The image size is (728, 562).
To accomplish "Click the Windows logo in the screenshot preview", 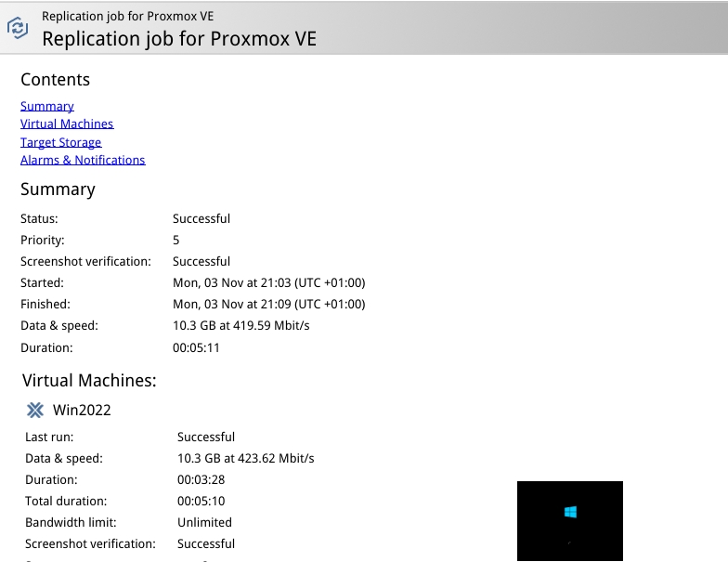I will pyautogui.click(x=570, y=512).
